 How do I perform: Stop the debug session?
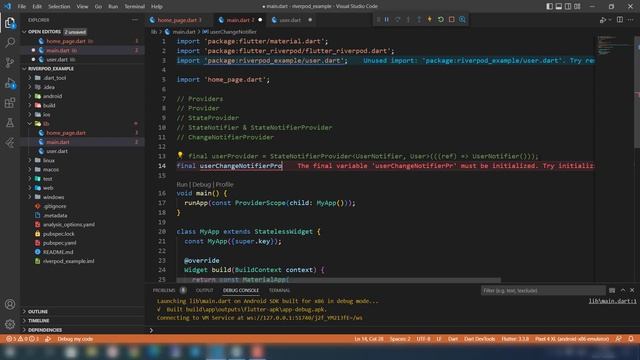click(451, 20)
